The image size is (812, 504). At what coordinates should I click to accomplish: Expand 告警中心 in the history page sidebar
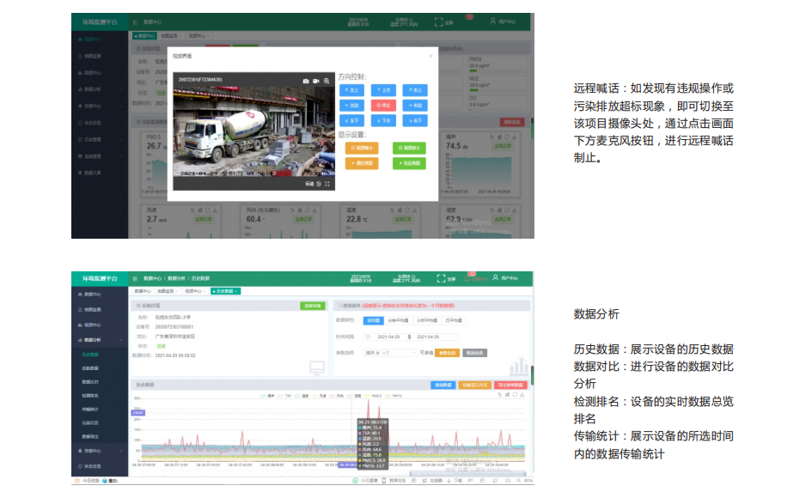[120, 451]
